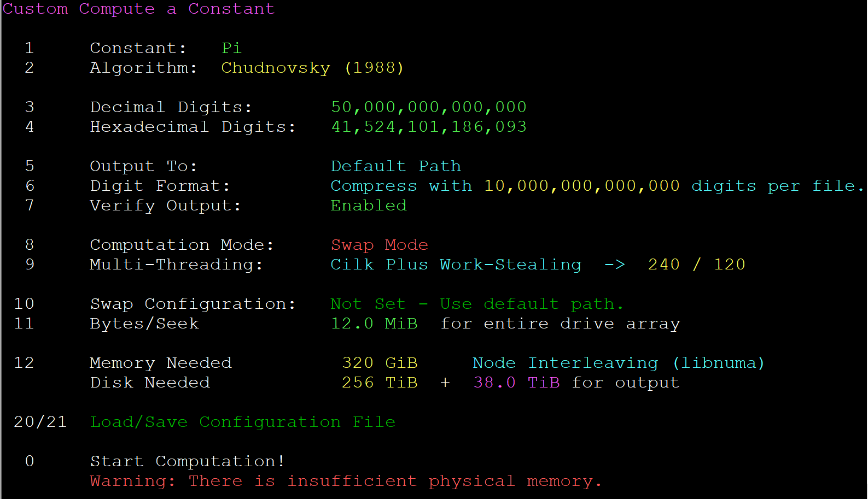Select the 'Verify Output:' label
The width and height of the screenshot is (868, 499).
click(165, 206)
